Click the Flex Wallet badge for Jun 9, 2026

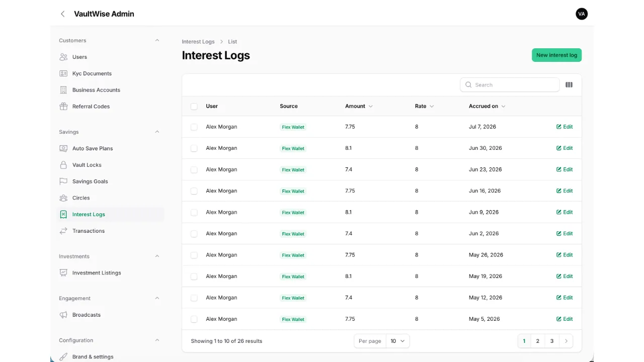[293, 213]
